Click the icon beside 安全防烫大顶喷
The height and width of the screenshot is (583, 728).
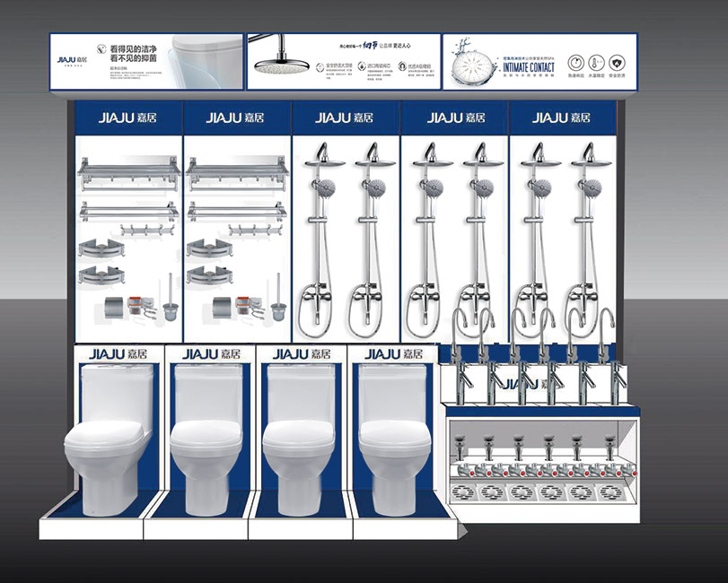click(x=320, y=67)
